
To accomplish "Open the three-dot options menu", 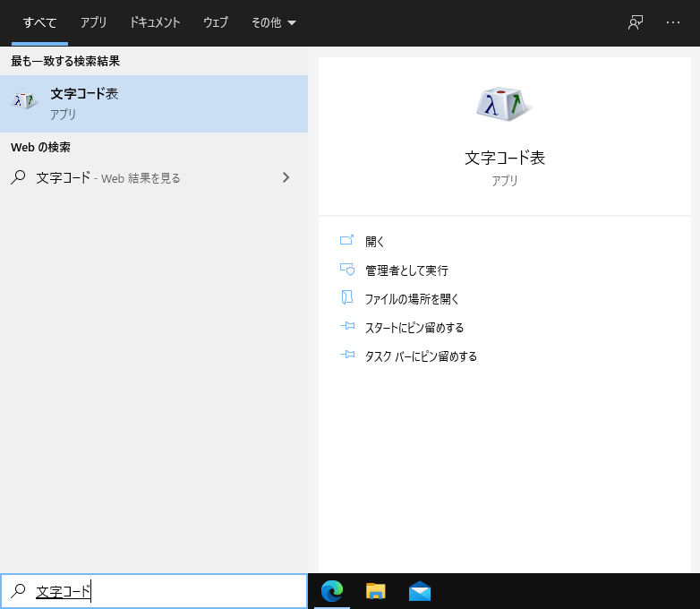I will click(673, 22).
